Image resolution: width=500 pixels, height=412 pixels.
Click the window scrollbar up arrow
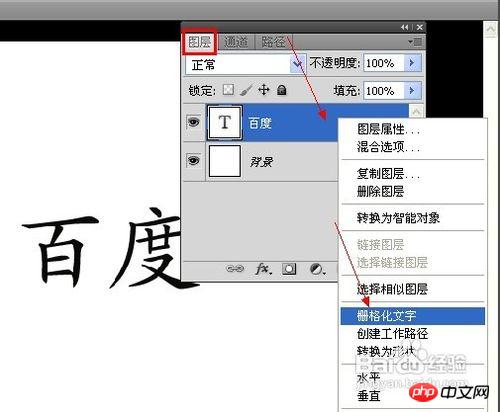pyautogui.click(x=491, y=30)
